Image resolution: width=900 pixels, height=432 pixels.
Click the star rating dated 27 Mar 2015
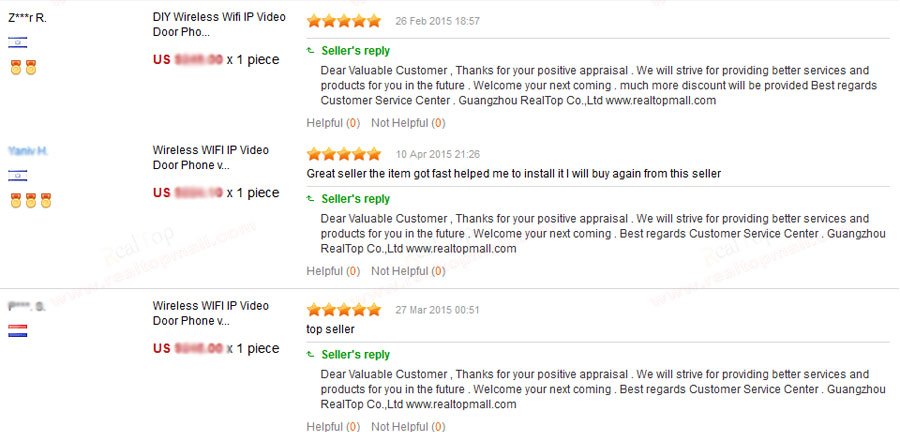point(343,310)
